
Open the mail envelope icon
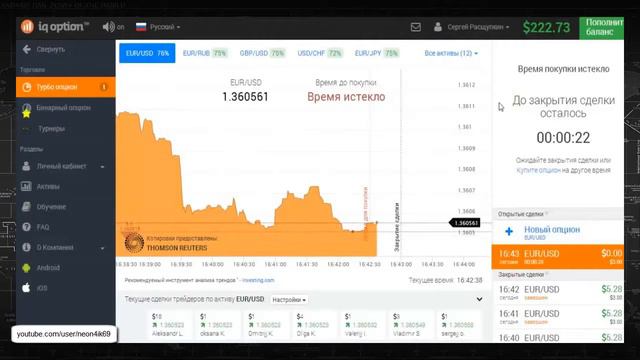click(x=416, y=27)
